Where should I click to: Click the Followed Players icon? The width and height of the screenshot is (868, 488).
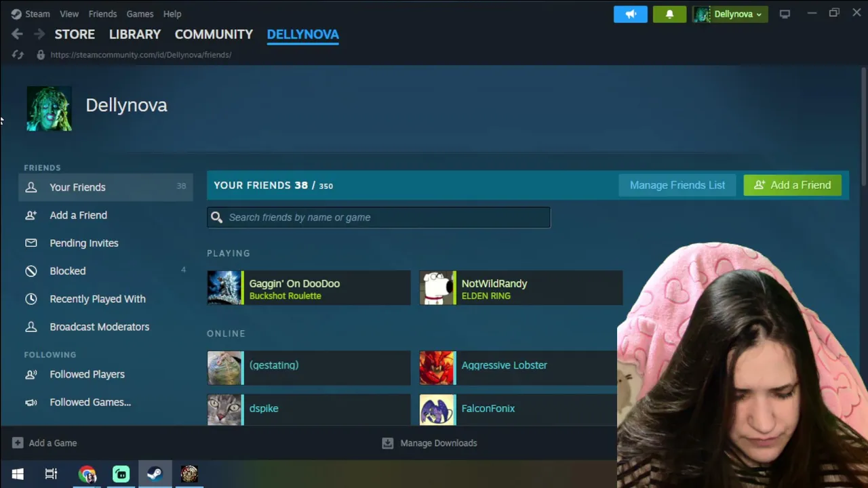click(x=31, y=374)
